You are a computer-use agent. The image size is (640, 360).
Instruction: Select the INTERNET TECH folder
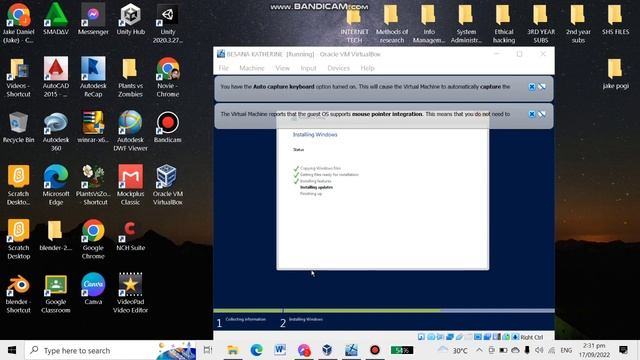354,24
